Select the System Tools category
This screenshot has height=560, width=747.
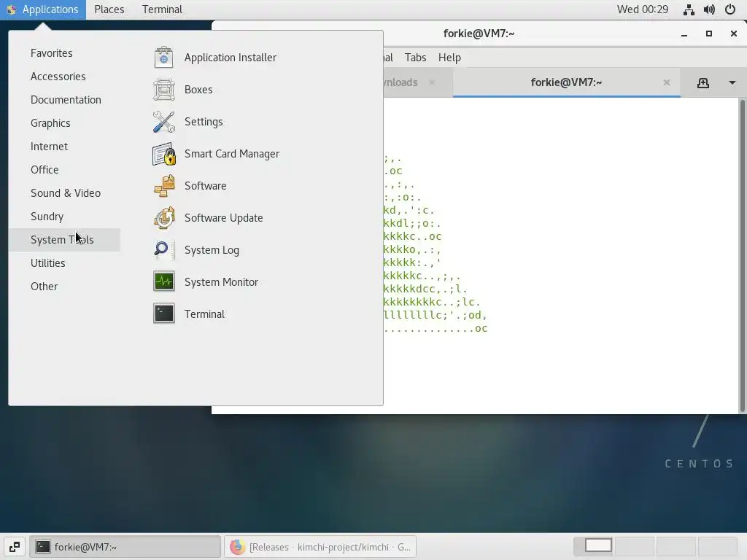point(64,239)
